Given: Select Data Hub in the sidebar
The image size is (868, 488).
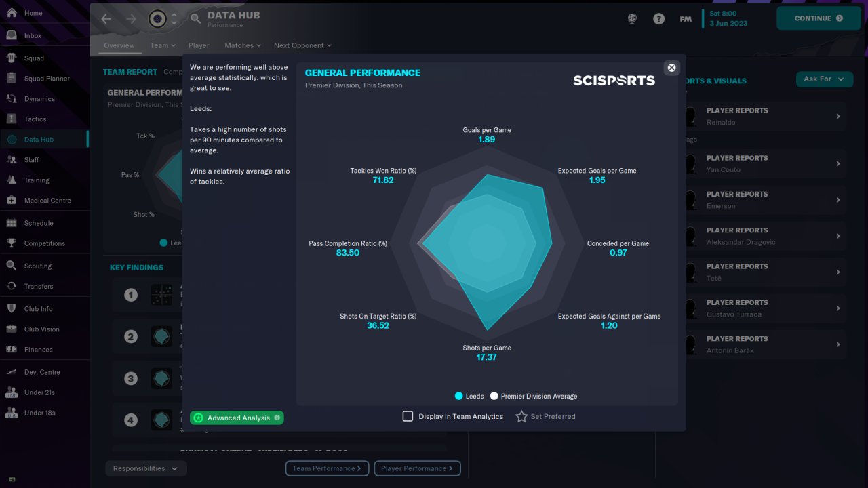Looking at the screenshot, I should 45,140.
